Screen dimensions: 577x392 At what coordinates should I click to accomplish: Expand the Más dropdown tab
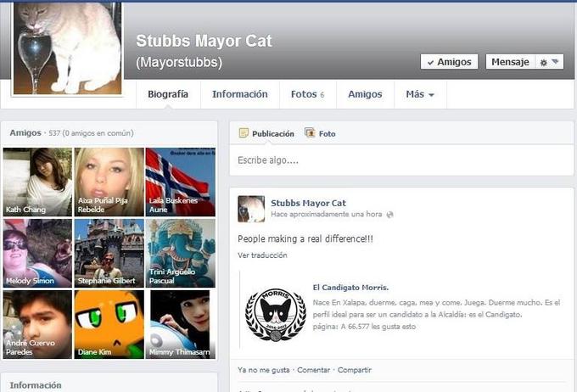click(x=420, y=94)
